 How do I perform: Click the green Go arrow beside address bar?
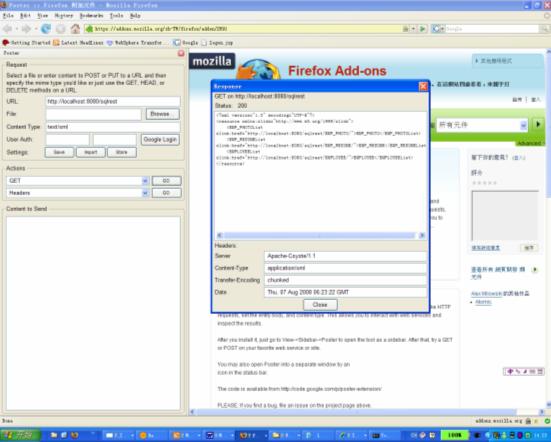click(423, 29)
